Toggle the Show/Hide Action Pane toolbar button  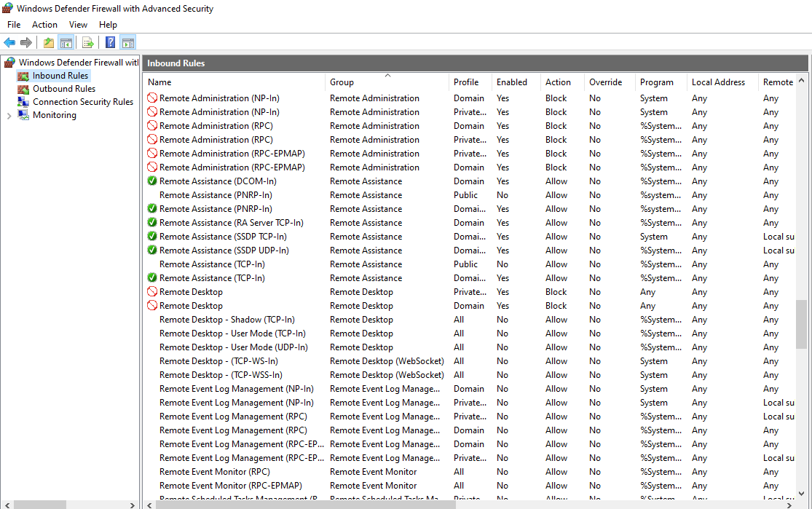[x=128, y=42]
